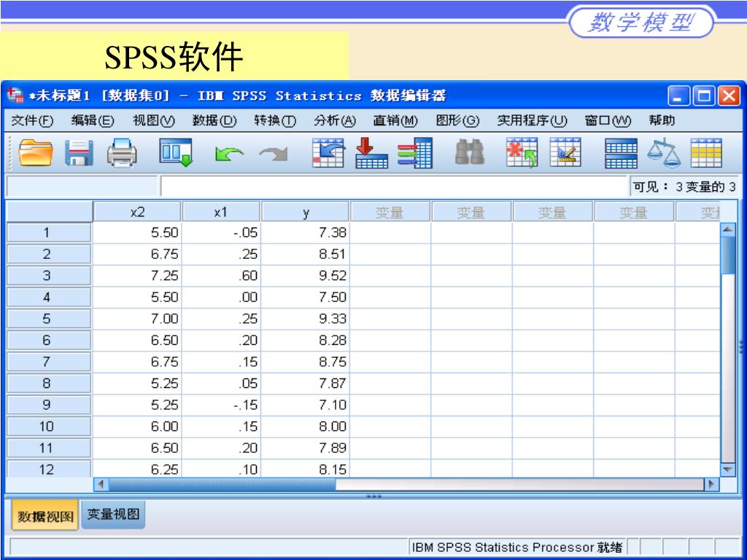Viewport: 747px width, 560px height.
Task: Open the 窗口(W) menu
Action: pos(608,120)
